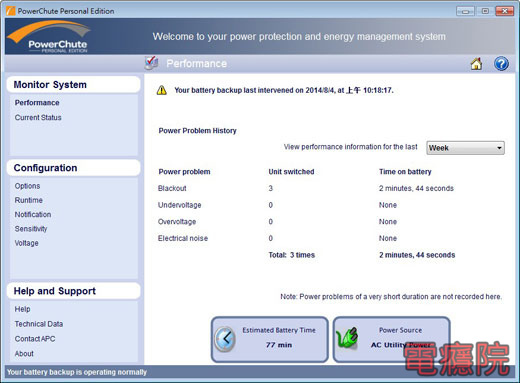Open Notification settings
The height and width of the screenshot is (383, 520).
point(33,215)
